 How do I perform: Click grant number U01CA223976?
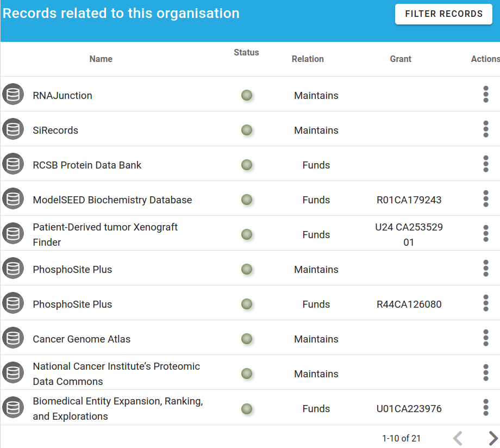coord(409,408)
